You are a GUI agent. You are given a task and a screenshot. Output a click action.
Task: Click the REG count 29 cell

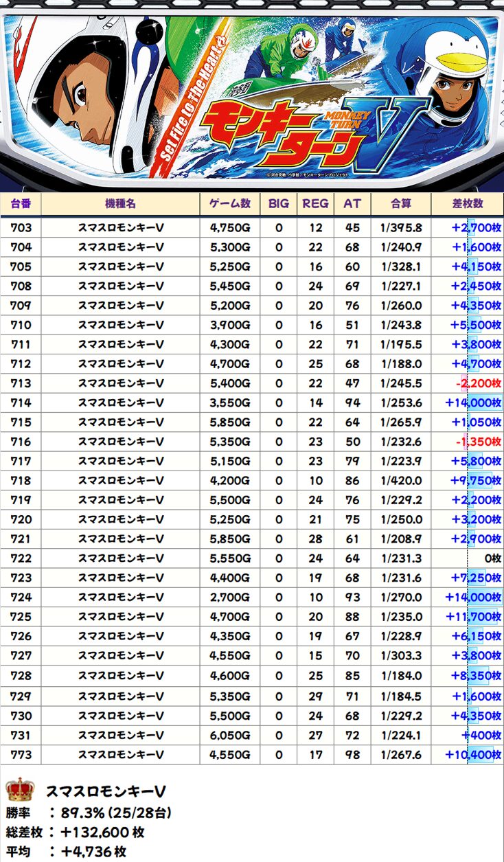tap(315, 696)
